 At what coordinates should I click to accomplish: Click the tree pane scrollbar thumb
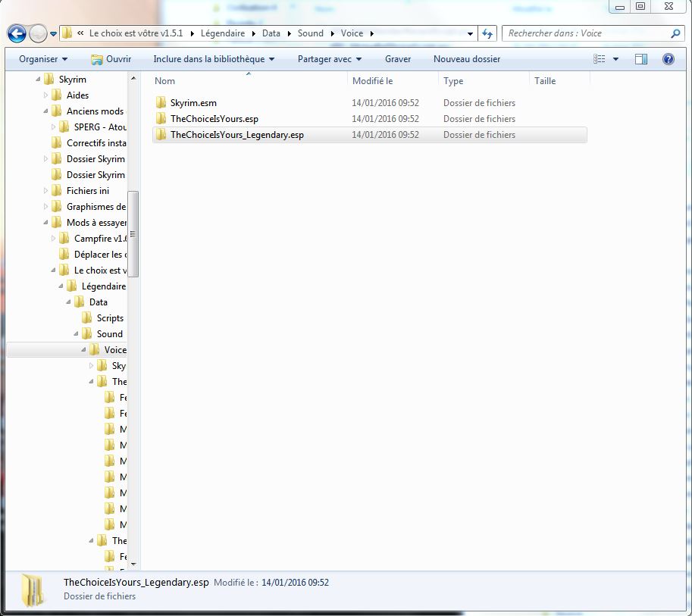133,234
